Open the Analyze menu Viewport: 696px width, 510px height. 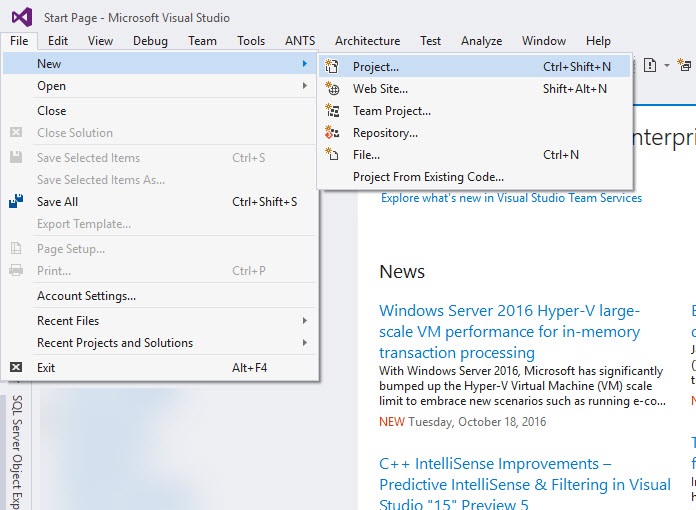click(482, 41)
